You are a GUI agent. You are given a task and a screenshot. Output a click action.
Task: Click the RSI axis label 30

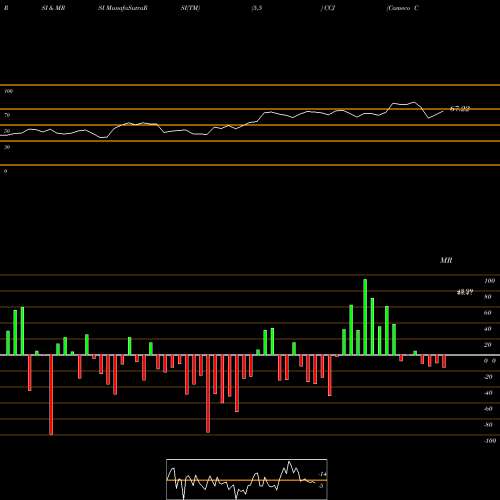(x=7, y=147)
